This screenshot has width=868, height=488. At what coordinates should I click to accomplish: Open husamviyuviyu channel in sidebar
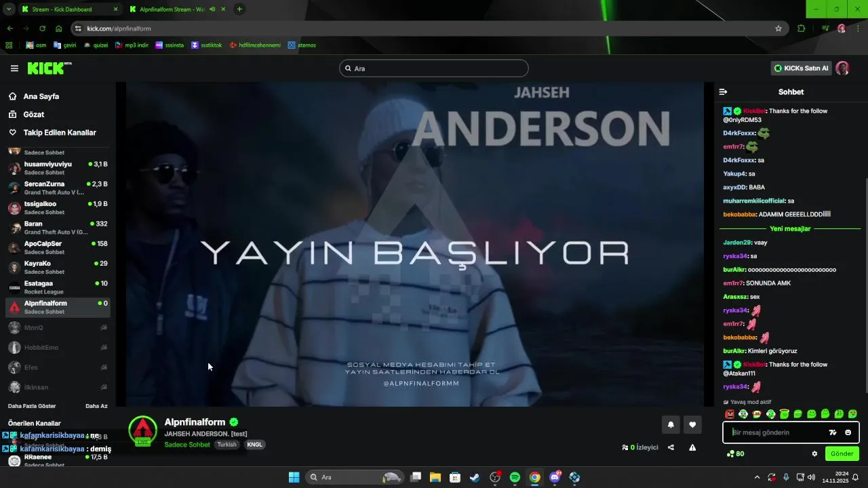(58, 168)
